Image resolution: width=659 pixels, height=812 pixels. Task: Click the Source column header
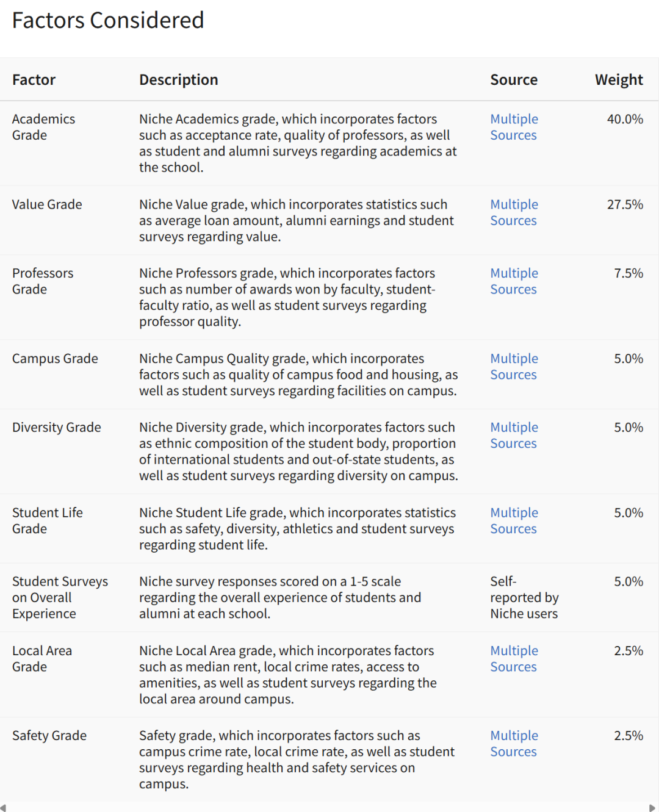click(514, 80)
